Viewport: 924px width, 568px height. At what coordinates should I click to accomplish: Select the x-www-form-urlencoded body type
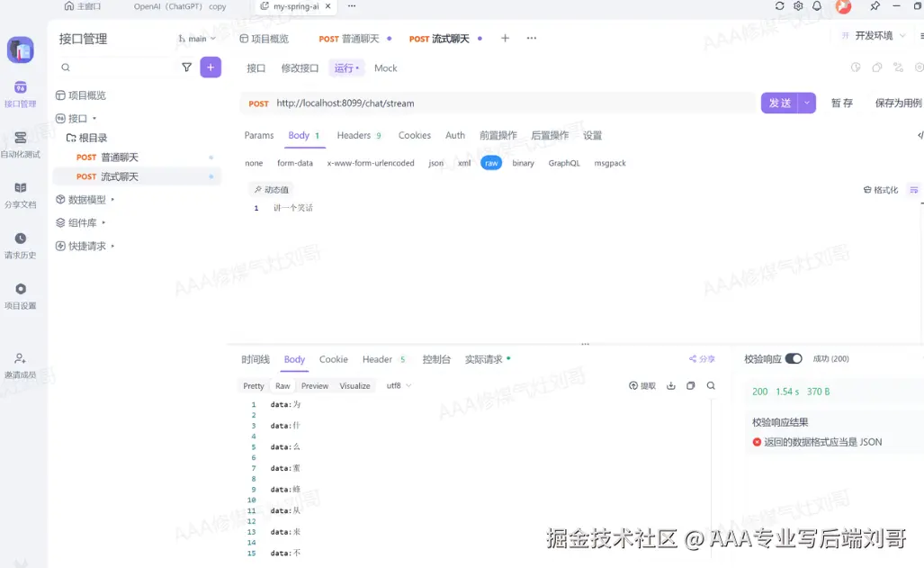371,163
